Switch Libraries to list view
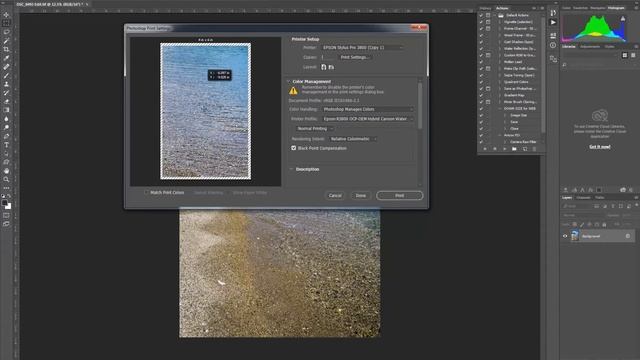This screenshot has width=640, height=360. pos(633,55)
